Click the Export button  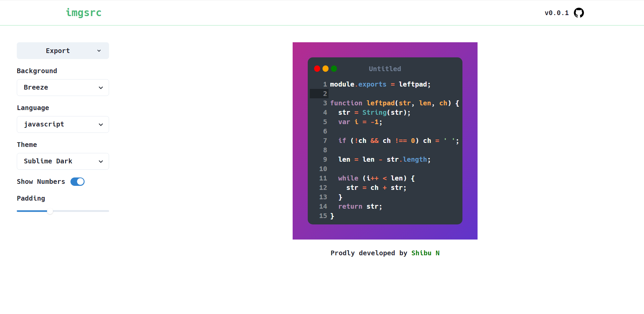[x=58, y=51]
